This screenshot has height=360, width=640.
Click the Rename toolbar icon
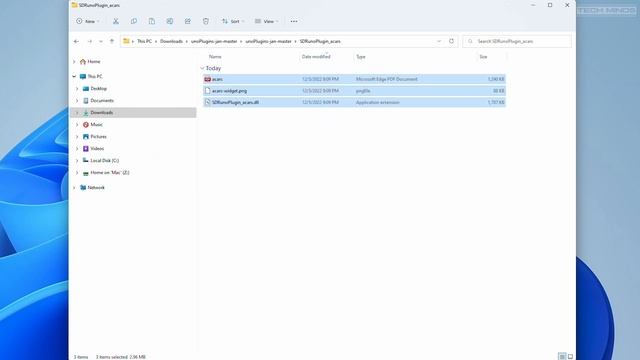pos(170,21)
